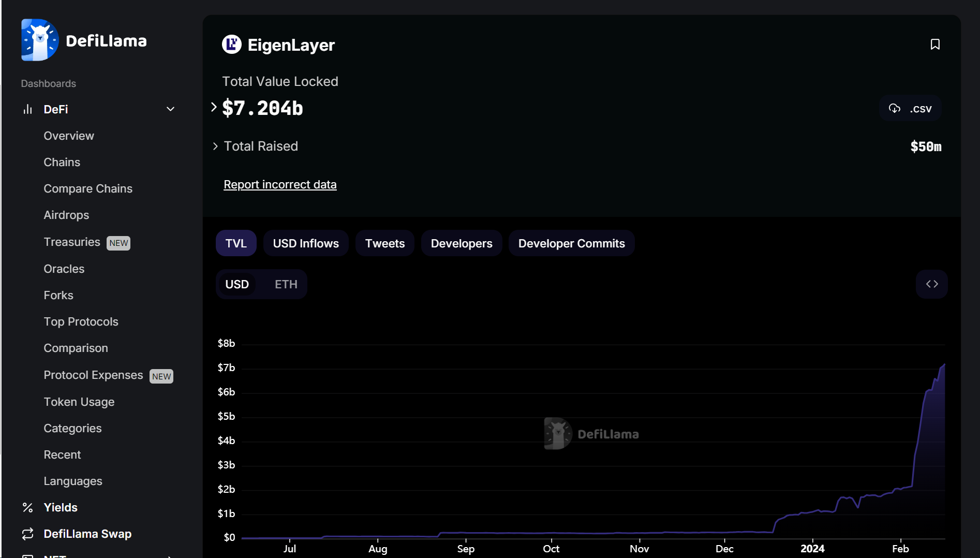Open Top Protocols in sidebar

point(81,322)
